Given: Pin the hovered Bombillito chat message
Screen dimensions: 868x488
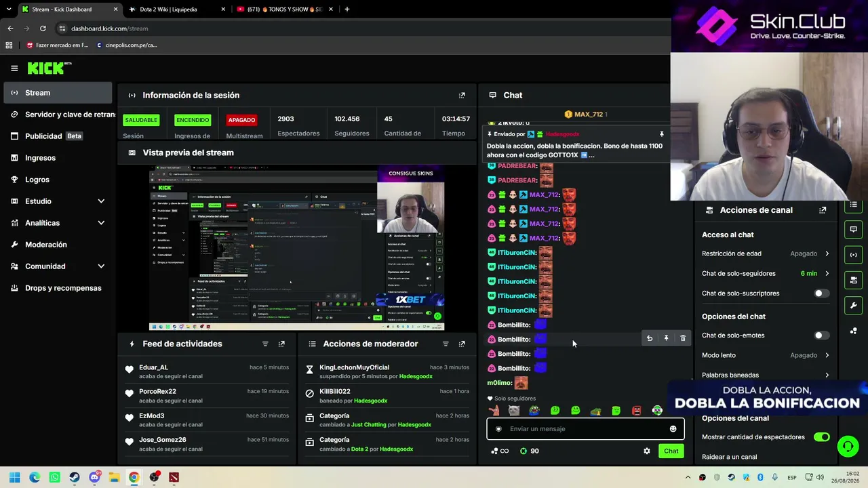Looking at the screenshot, I should pyautogui.click(x=666, y=338).
